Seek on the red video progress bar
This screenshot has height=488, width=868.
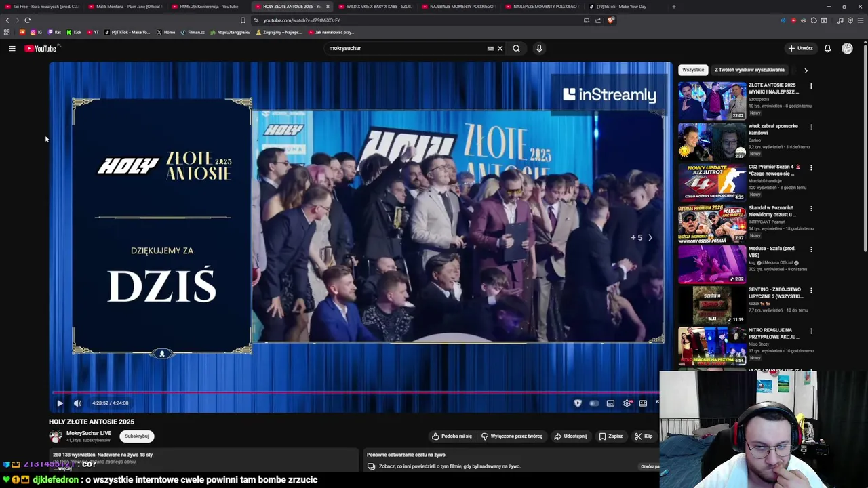[356, 392]
